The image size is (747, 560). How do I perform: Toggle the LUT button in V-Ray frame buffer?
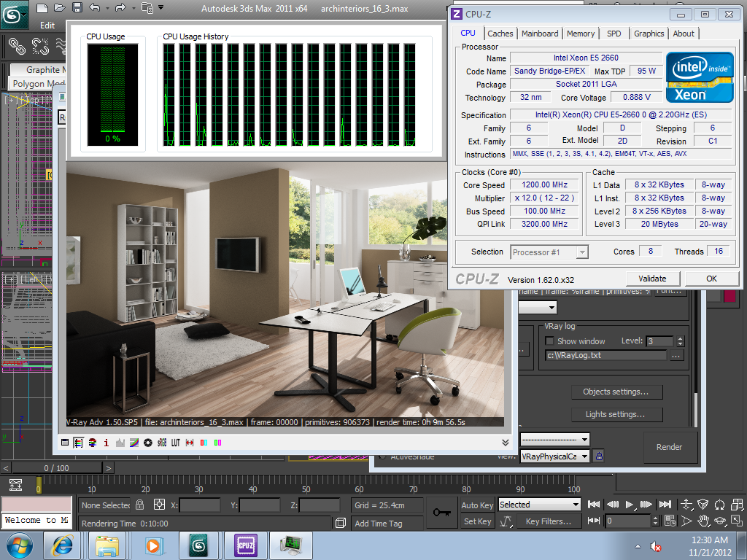(176, 443)
